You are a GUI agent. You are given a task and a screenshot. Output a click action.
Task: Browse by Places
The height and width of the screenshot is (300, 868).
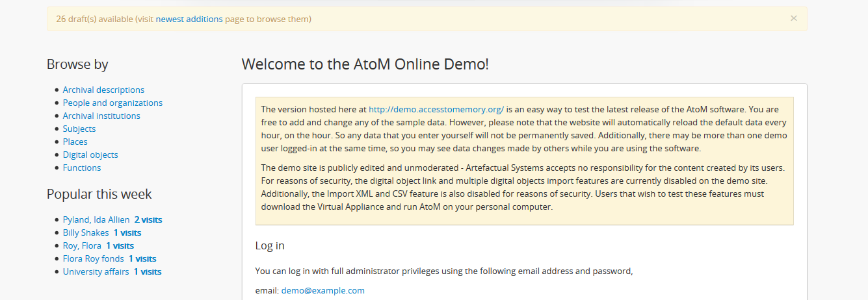(75, 142)
